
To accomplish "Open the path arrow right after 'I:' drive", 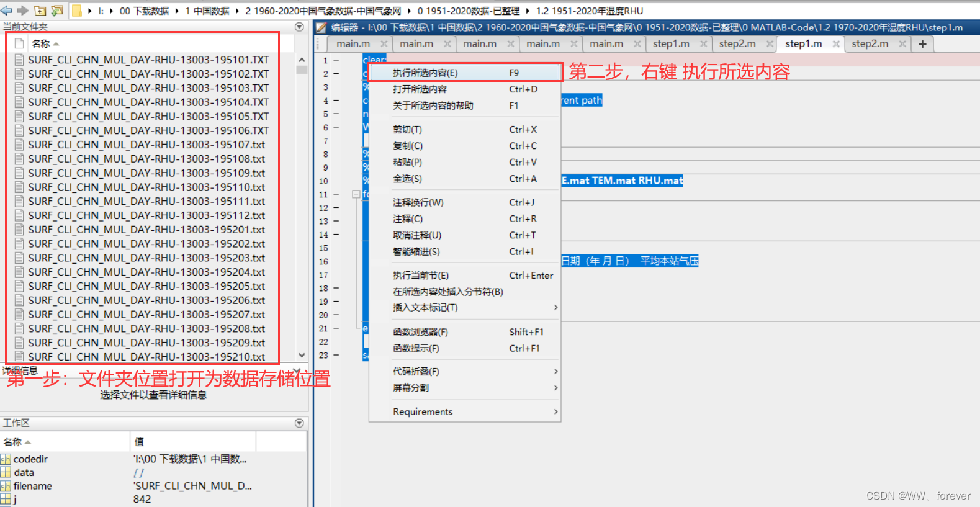I will click(112, 11).
